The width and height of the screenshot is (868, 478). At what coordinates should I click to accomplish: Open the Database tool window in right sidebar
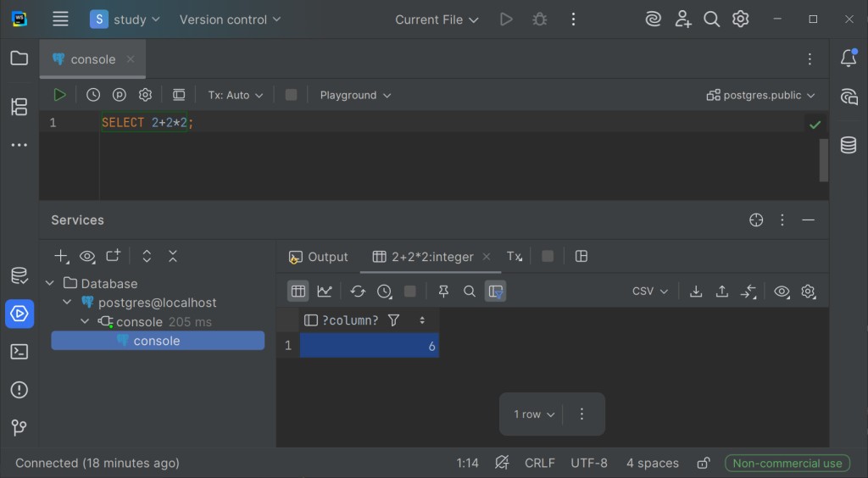848,145
